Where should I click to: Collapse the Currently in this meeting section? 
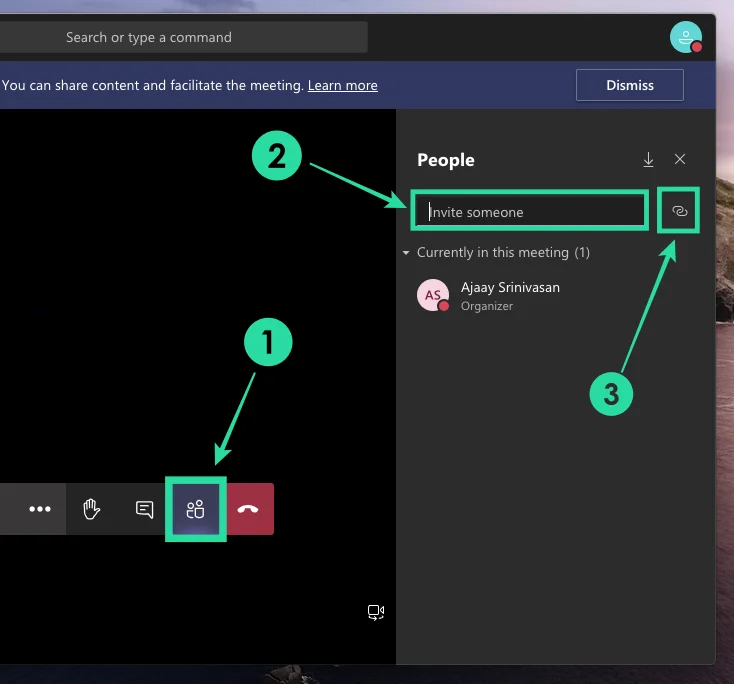406,253
